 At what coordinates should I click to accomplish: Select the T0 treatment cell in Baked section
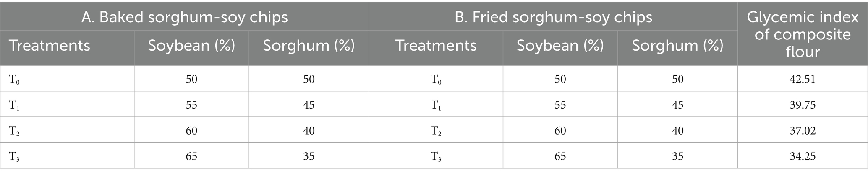click(x=15, y=80)
